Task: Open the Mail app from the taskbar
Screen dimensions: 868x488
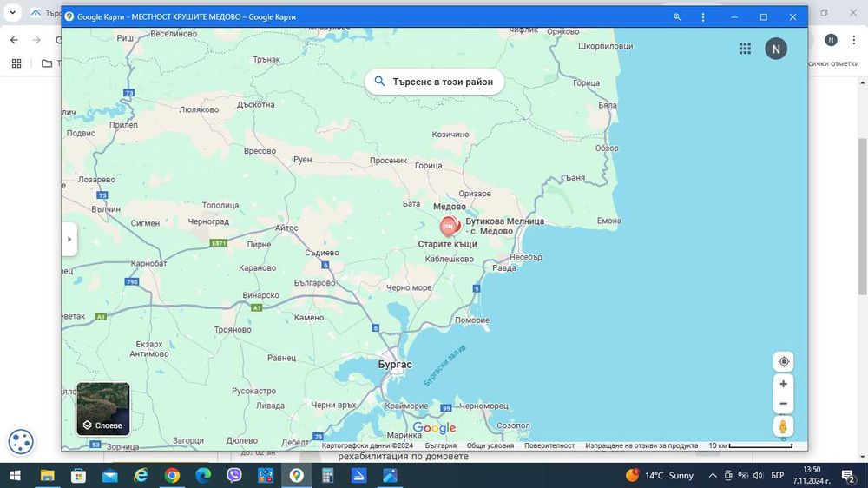Action: (109, 475)
